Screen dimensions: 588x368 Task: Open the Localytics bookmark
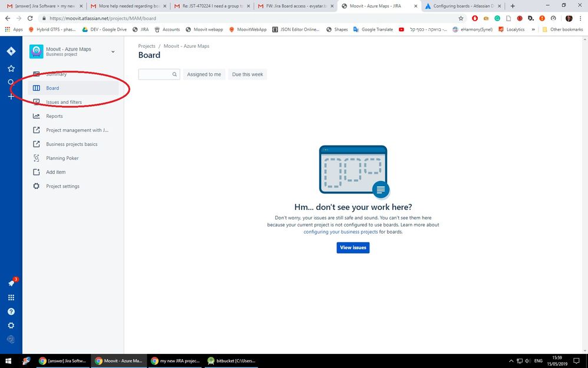[x=511, y=29]
